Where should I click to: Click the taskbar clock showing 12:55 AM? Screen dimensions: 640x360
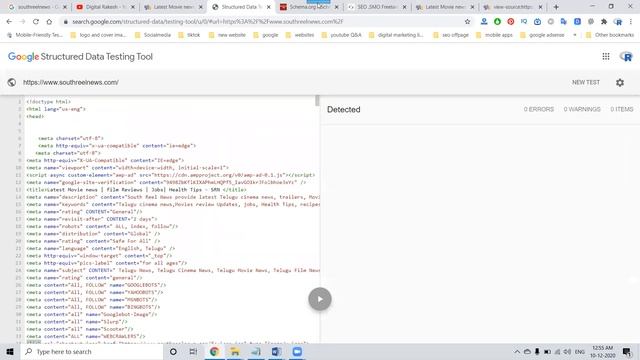[603, 352]
